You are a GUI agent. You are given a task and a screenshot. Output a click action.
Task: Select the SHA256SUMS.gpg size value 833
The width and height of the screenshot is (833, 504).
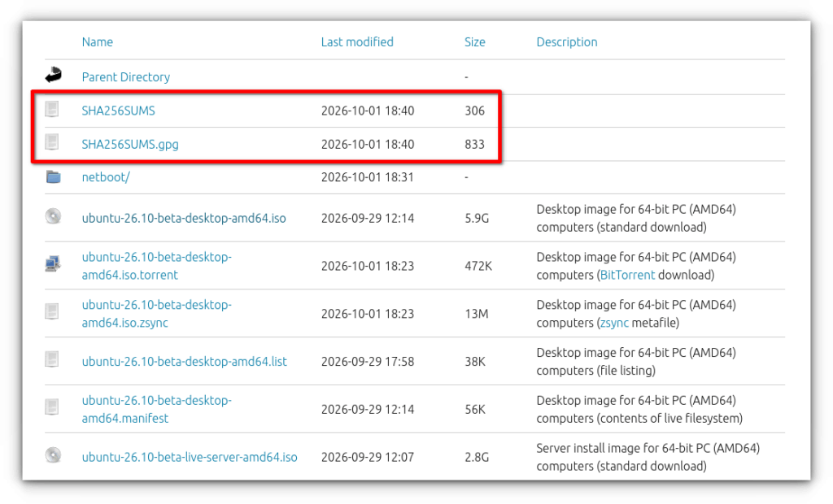475,144
